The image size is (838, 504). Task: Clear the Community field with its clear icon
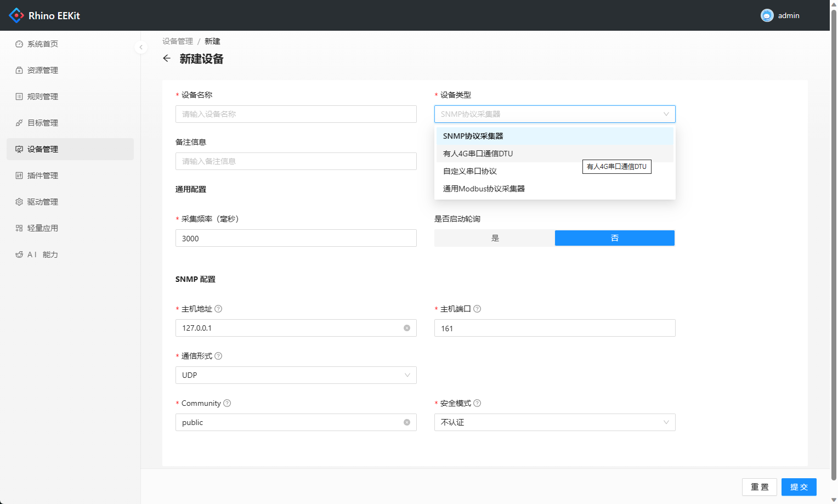(x=407, y=422)
